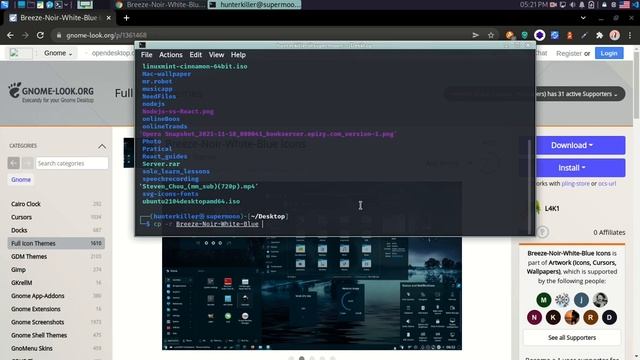The width and height of the screenshot is (640, 360).
Task: Click the Register link
Action: coord(569,53)
